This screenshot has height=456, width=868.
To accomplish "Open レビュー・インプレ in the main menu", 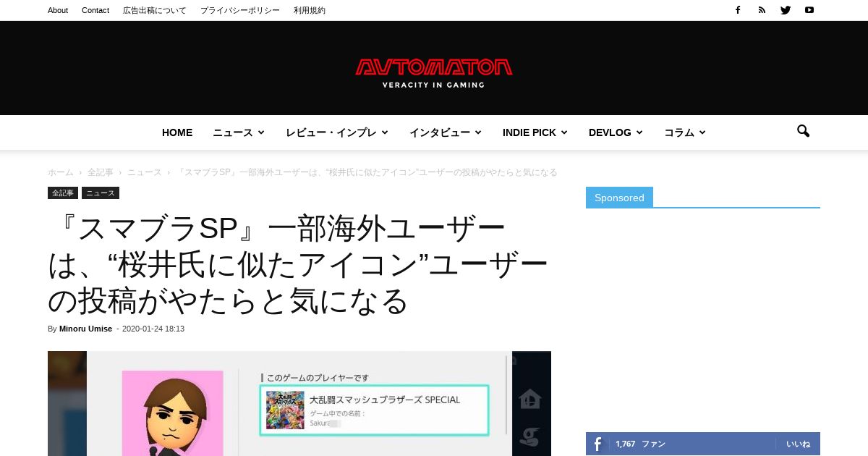I will [331, 132].
